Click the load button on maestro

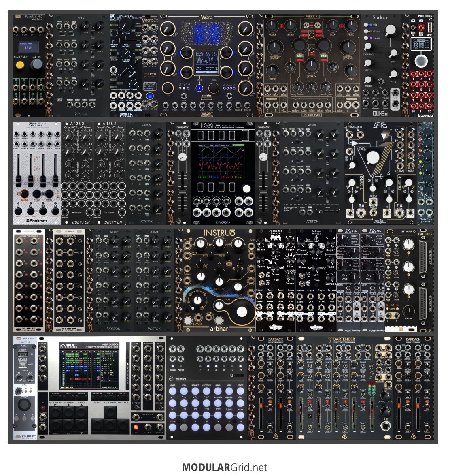point(229,391)
